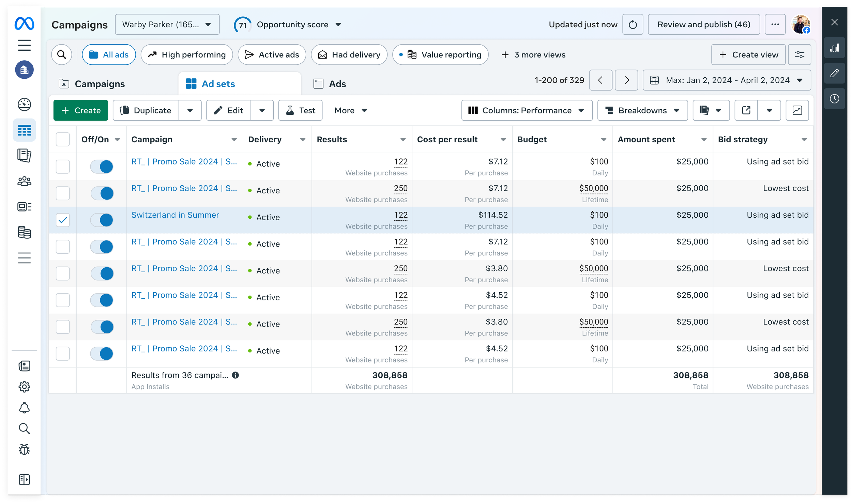Expand the Opportunity score dropdown
Image resolution: width=852 pixels, height=504 pixels.
click(x=338, y=25)
